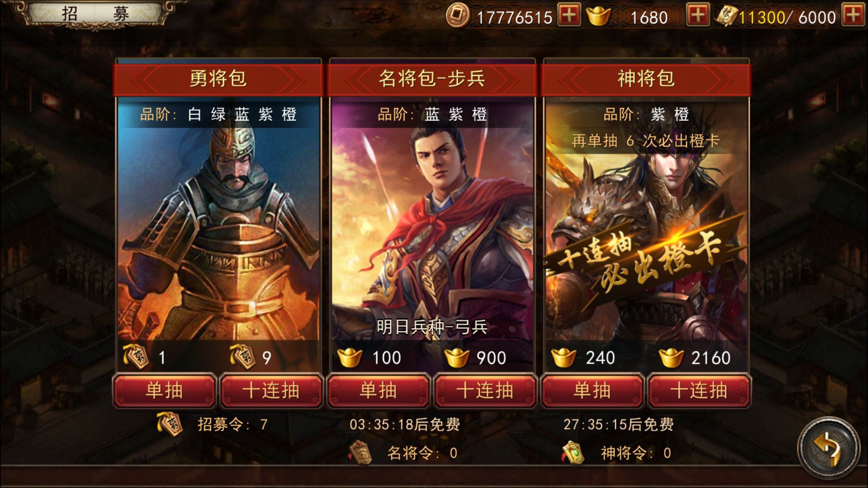868x488 pixels.
Task: Add gold ingots with plus button
Action: coord(698,16)
